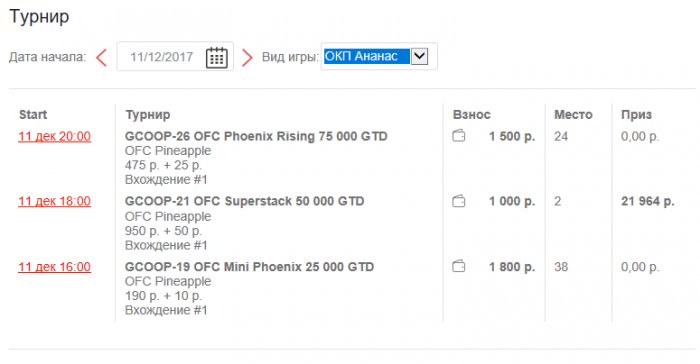Open the 11 дек 20:00 tournament link

click(54, 136)
